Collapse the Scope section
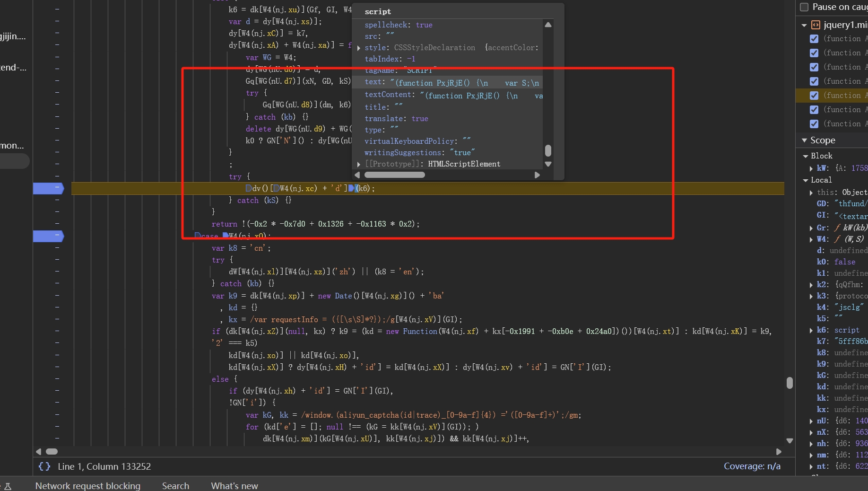This screenshot has height=491, width=868. pyautogui.click(x=804, y=140)
